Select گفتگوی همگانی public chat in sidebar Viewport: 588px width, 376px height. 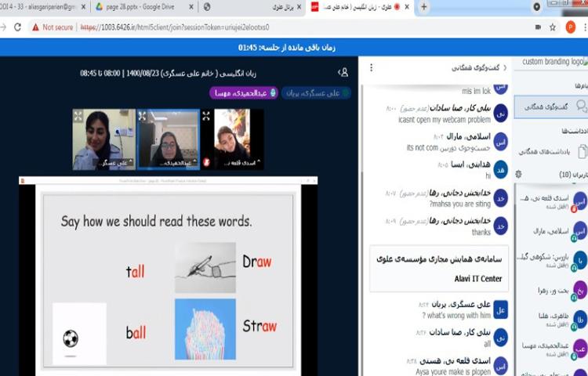click(x=551, y=107)
